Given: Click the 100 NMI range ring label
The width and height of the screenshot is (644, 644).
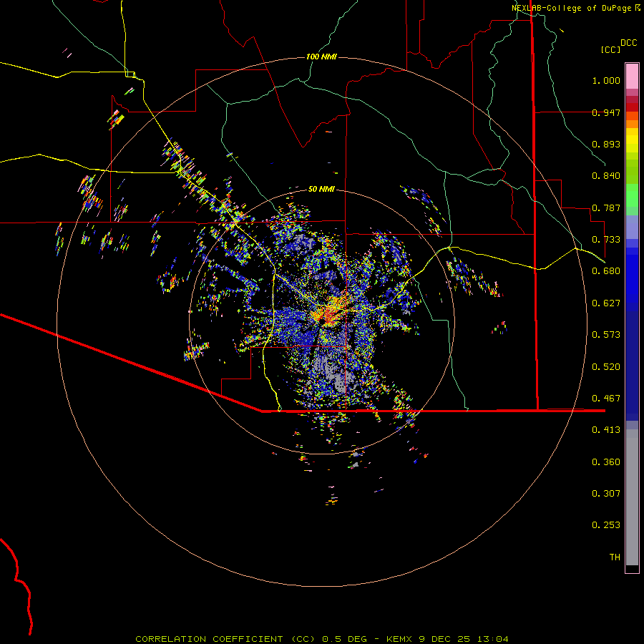Looking at the screenshot, I should (321, 57).
